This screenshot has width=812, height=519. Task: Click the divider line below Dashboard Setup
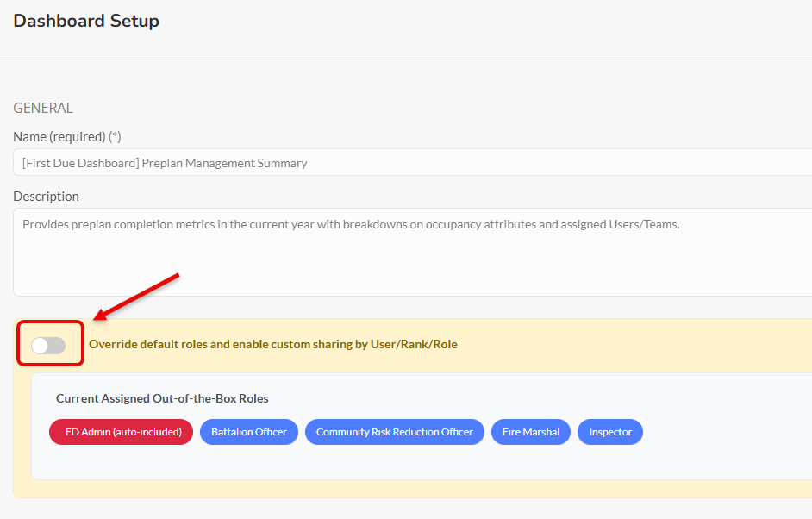405,59
